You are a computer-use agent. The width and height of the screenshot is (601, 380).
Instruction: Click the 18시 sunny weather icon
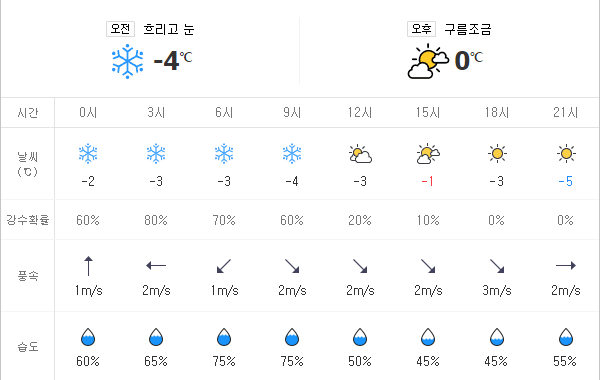(497, 154)
